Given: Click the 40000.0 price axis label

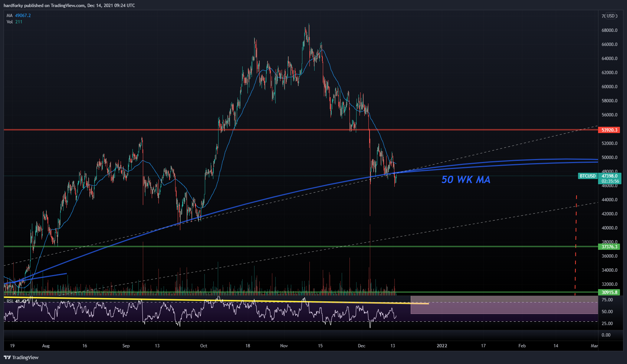Looking at the screenshot, I should [610, 228].
